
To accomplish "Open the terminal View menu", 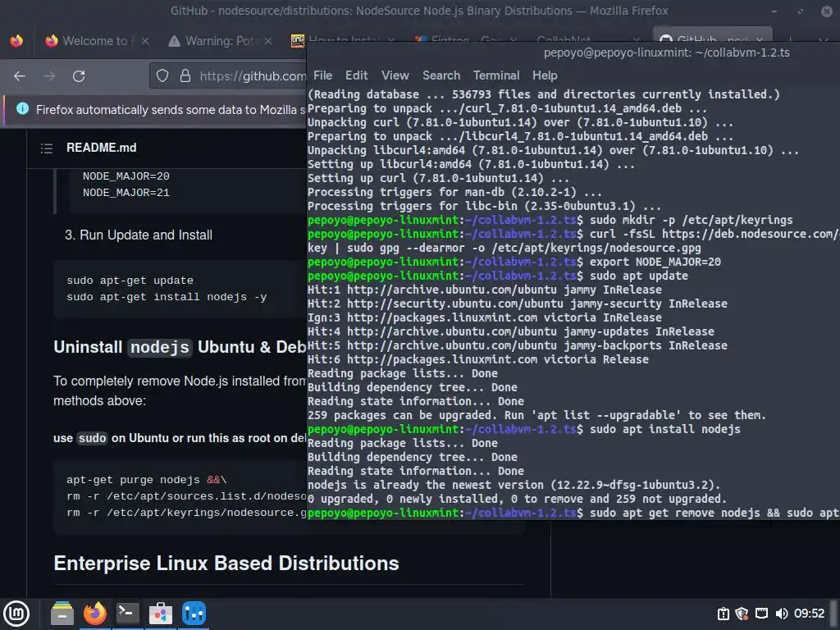I will tap(395, 75).
